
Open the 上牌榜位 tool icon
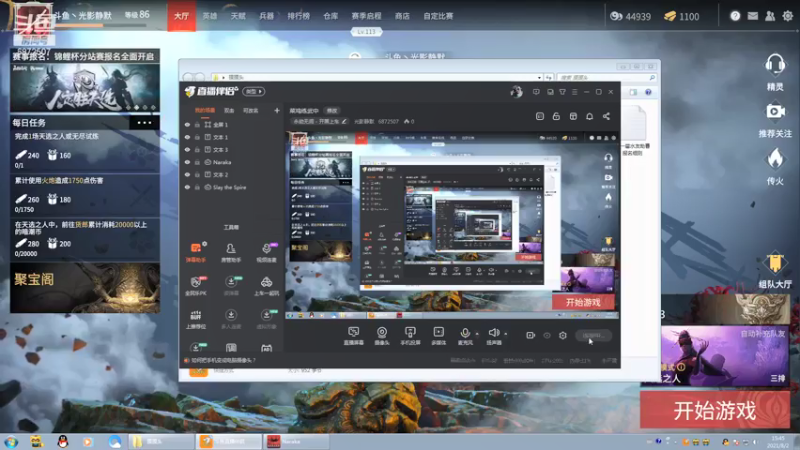[196, 319]
